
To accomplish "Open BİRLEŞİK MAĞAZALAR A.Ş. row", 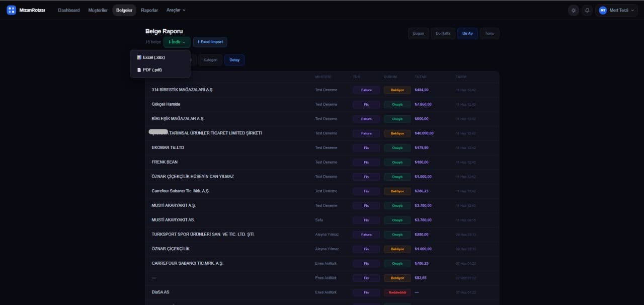I will pyautogui.click(x=322, y=119).
